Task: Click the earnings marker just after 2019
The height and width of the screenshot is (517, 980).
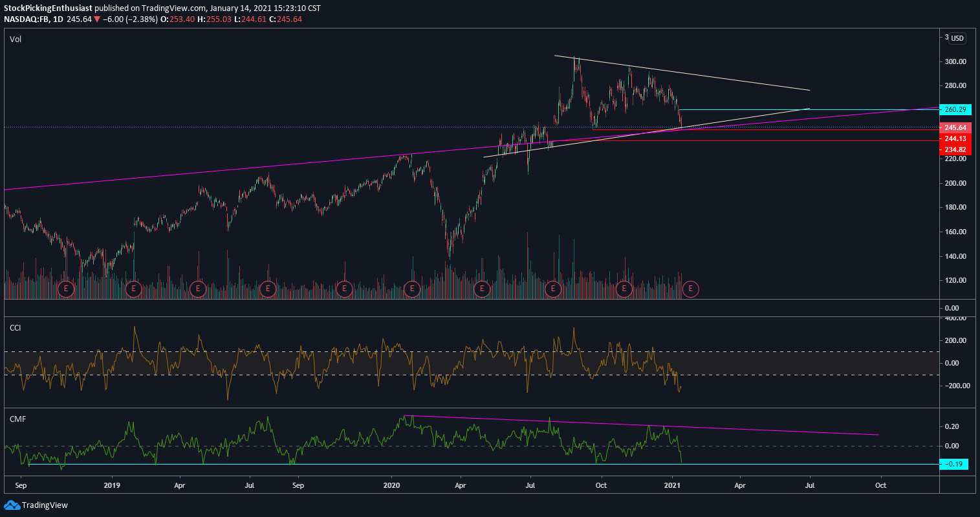Action: (133, 289)
